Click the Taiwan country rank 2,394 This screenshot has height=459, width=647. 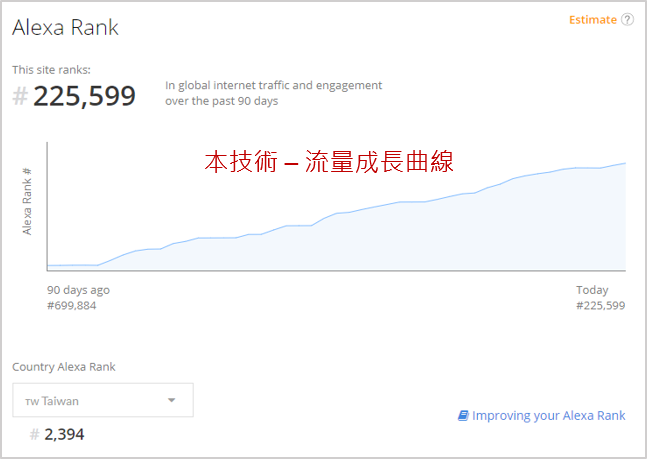pos(64,434)
